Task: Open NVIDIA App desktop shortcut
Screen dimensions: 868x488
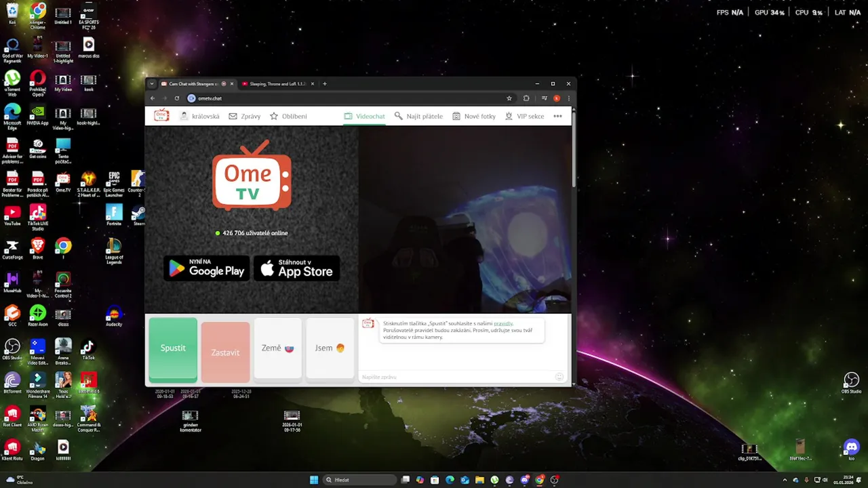Action: point(37,115)
